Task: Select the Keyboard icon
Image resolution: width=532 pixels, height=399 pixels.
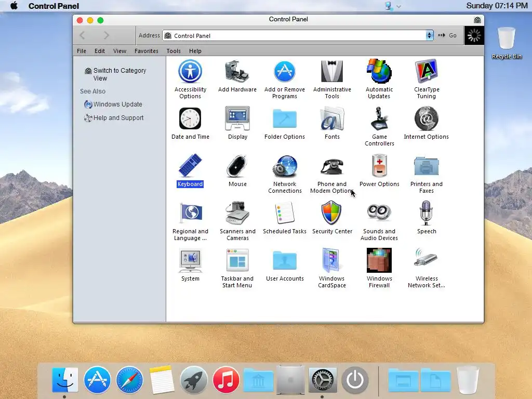Action: (190, 166)
